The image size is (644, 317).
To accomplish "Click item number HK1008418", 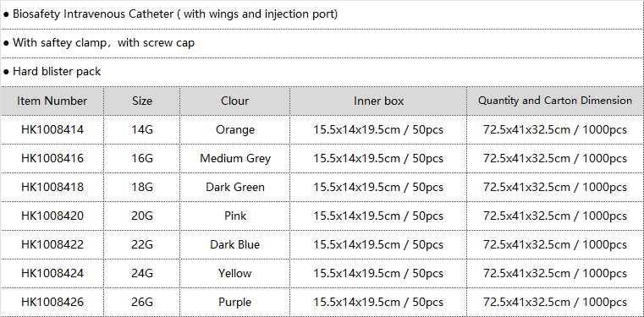I will pyautogui.click(x=52, y=187).
